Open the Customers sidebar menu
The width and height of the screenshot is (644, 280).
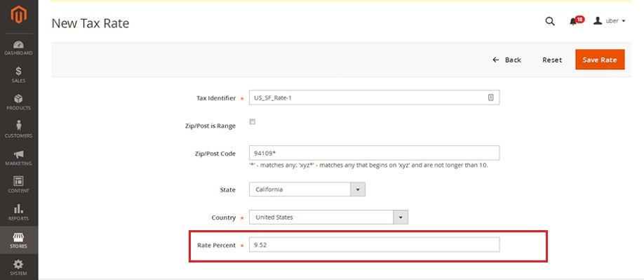(x=18, y=130)
